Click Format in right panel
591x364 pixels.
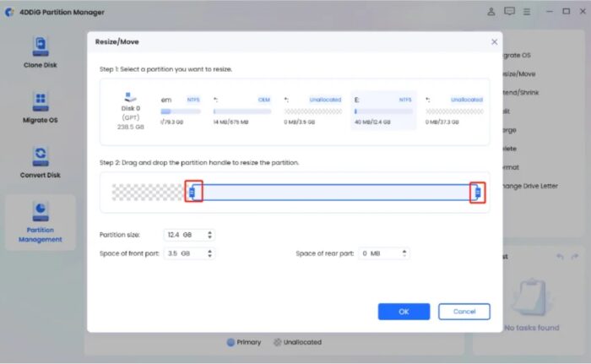pos(511,167)
